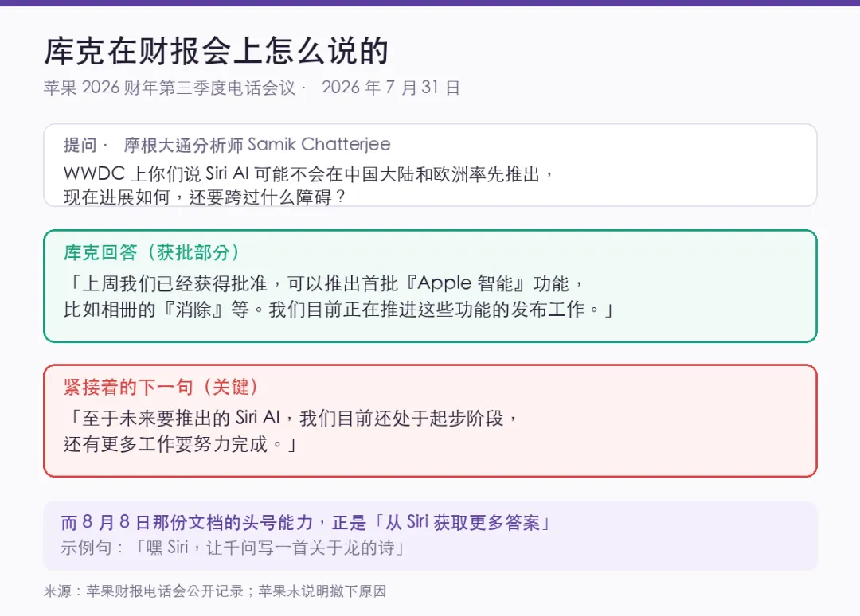
Task: Click purple line 而 8 月 8 日那份文档的头号能力
Action: 306,522
